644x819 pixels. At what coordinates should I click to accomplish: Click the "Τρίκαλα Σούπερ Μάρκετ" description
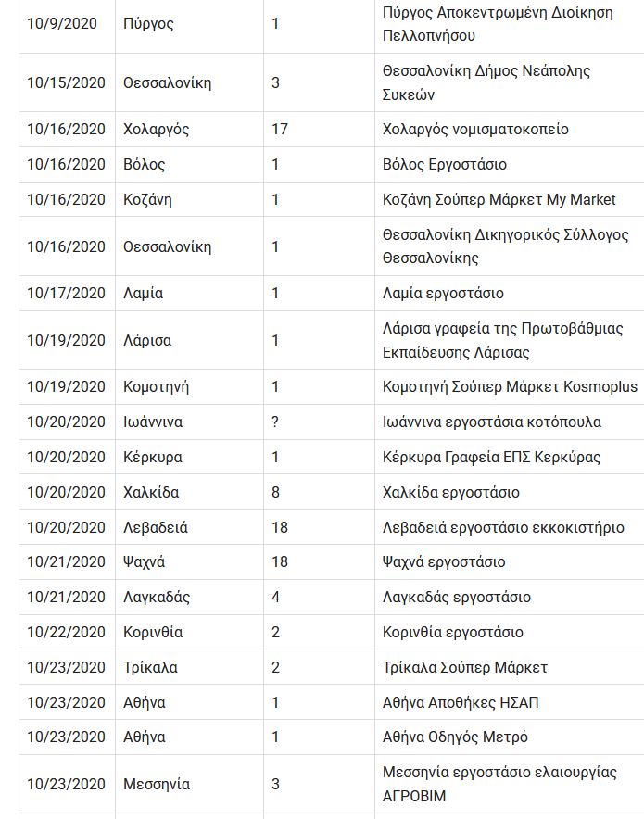[464, 668]
